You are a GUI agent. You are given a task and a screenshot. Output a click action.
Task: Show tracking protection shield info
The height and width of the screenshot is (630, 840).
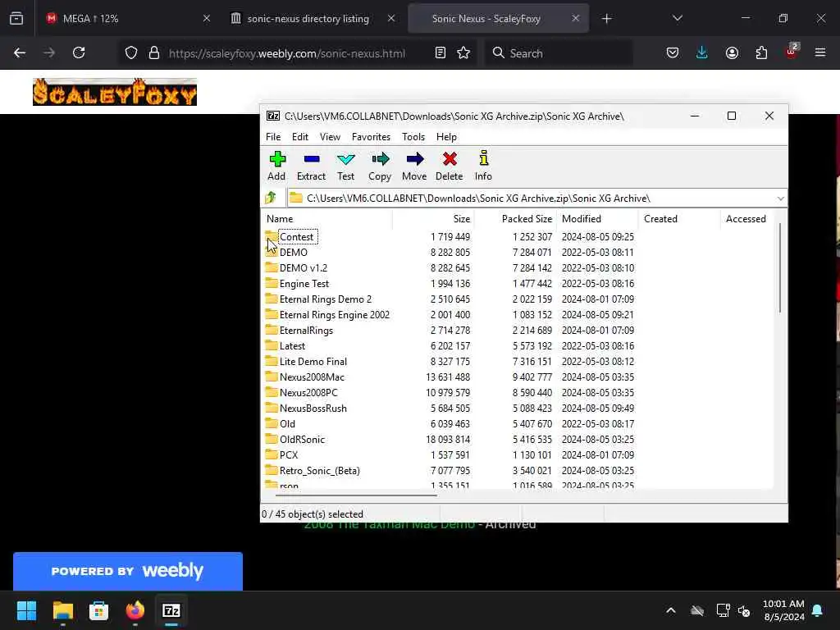[x=131, y=52]
